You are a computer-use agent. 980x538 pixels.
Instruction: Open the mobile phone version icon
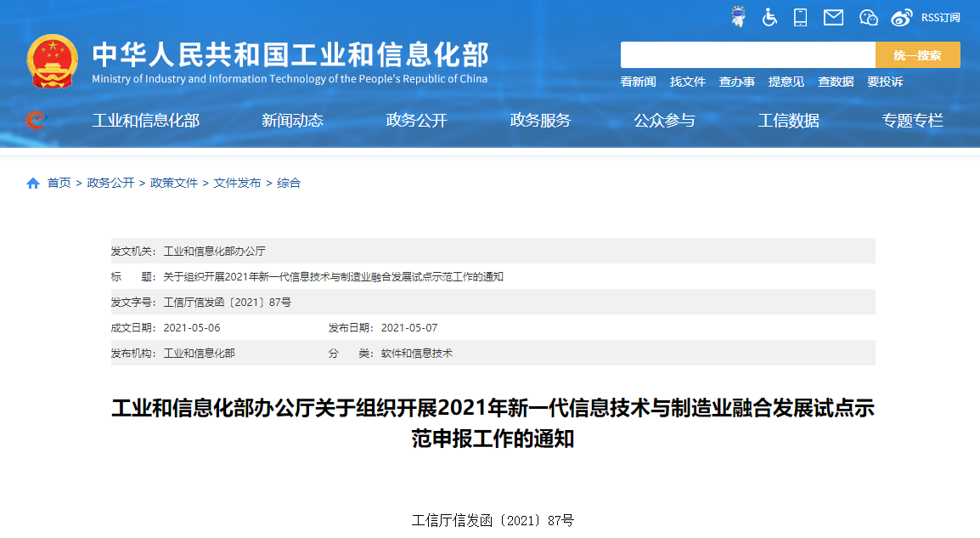800,17
